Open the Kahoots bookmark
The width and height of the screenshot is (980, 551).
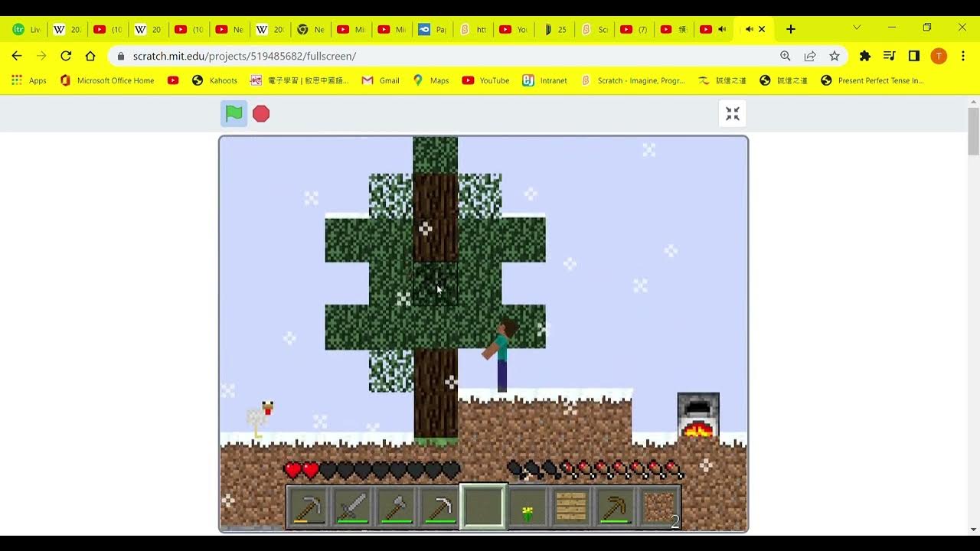215,80
